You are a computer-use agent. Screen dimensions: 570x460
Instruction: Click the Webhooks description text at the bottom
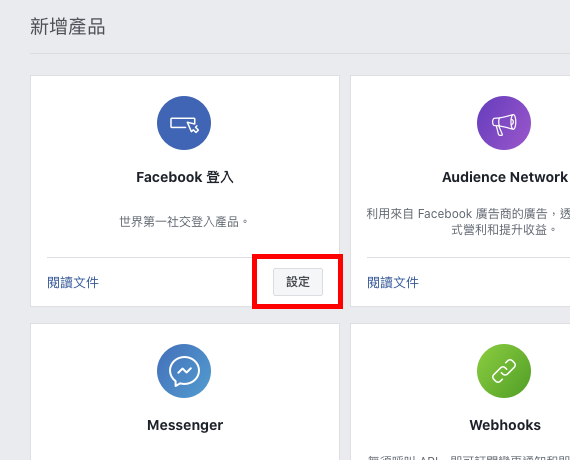coord(469,457)
